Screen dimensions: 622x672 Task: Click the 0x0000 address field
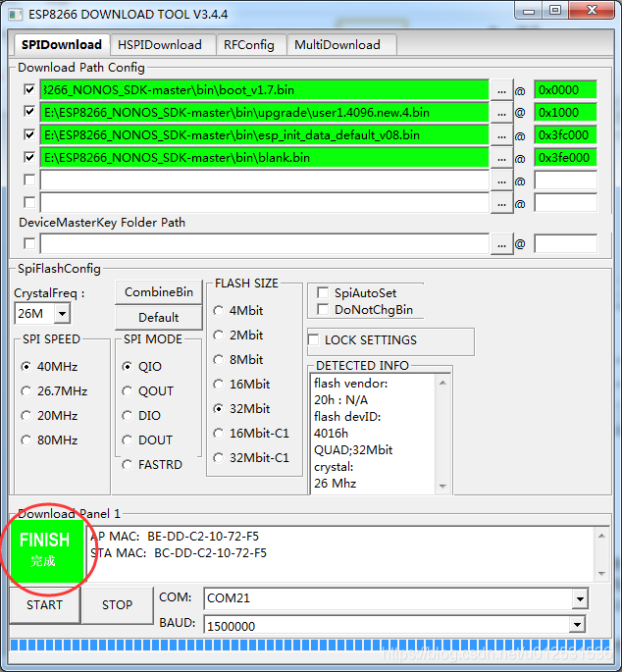(565, 90)
